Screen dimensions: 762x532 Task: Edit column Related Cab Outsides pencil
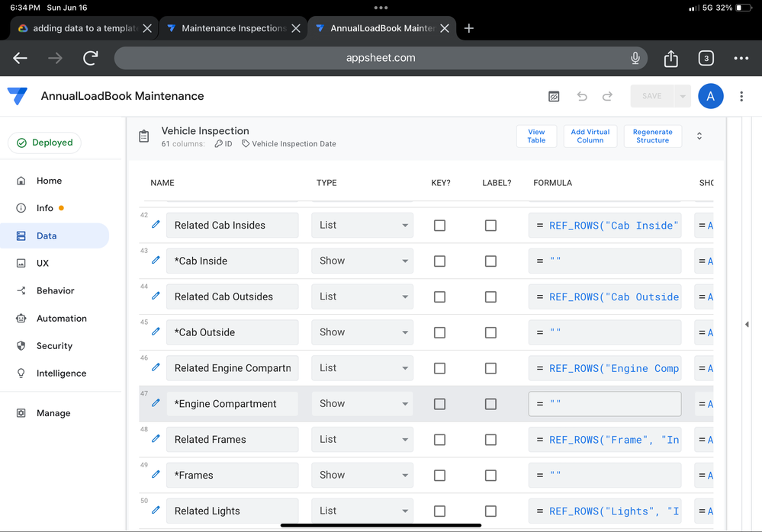[156, 296]
